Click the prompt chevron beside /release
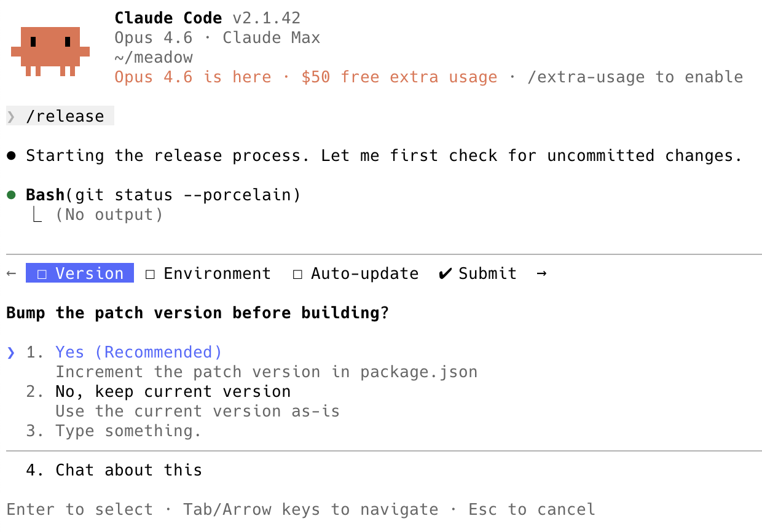This screenshot has width=762, height=532. [x=11, y=117]
